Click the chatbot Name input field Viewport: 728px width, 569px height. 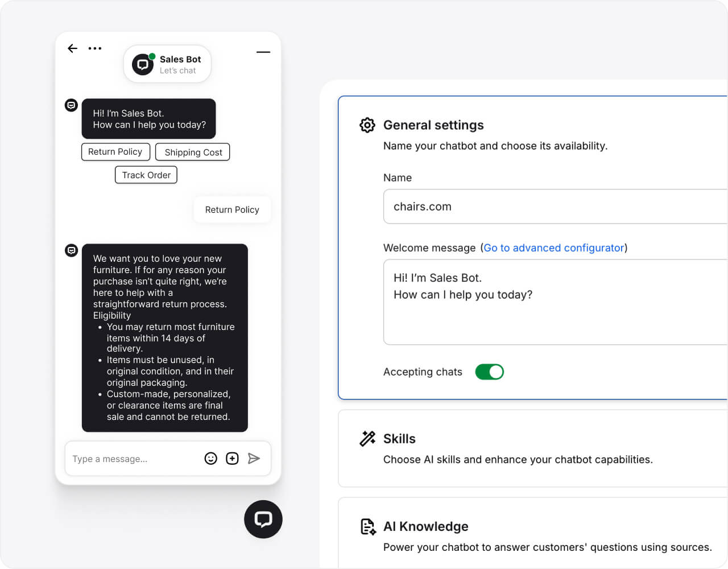click(555, 207)
